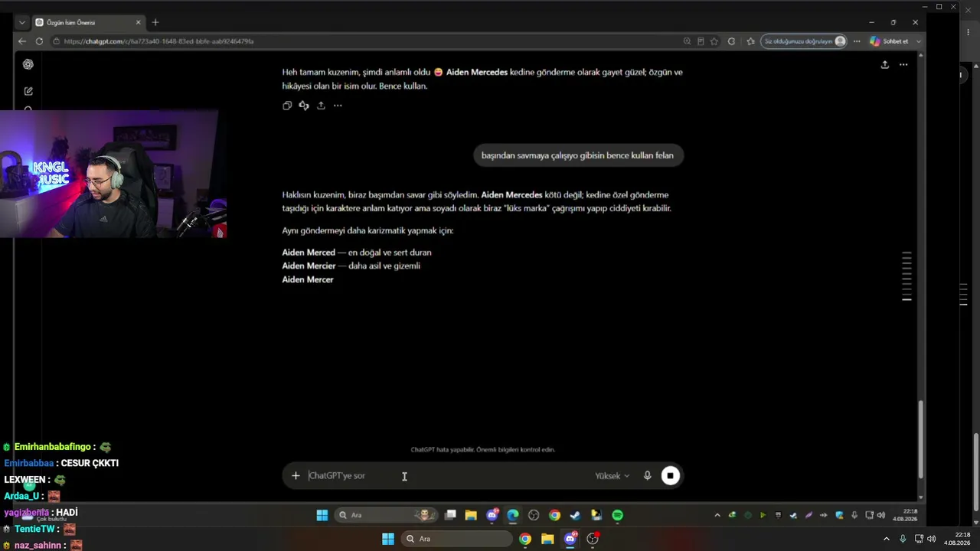Click the Aiden Mercier name suggestion
The width and height of the screenshot is (980, 551).
click(x=309, y=266)
